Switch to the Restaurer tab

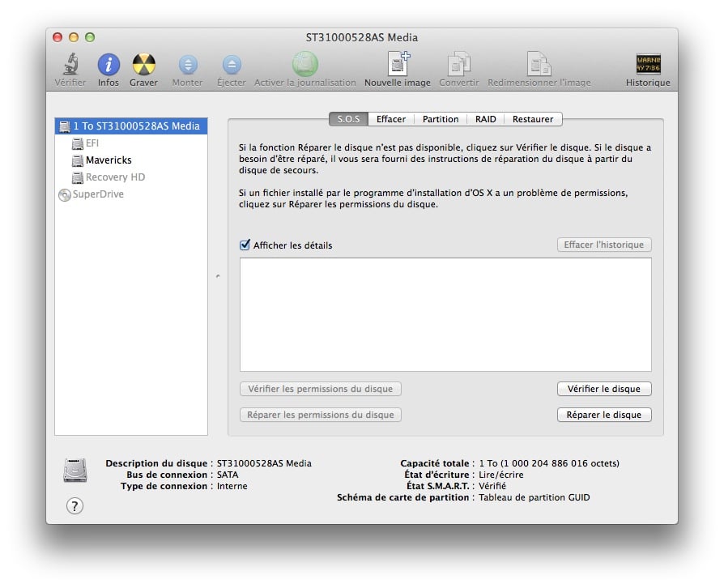(532, 119)
